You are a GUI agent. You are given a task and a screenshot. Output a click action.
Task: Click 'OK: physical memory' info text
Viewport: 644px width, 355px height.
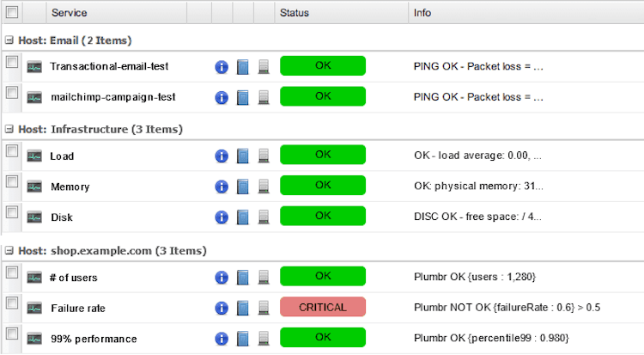click(478, 186)
